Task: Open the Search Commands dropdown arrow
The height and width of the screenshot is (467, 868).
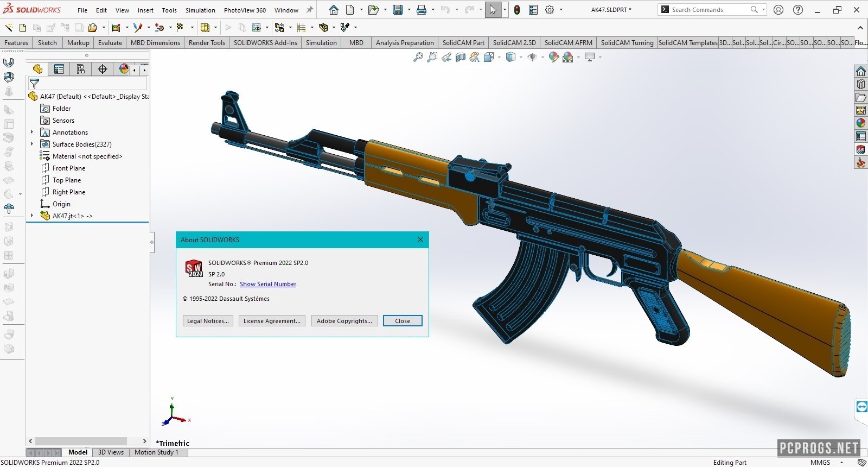Action: (x=764, y=10)
